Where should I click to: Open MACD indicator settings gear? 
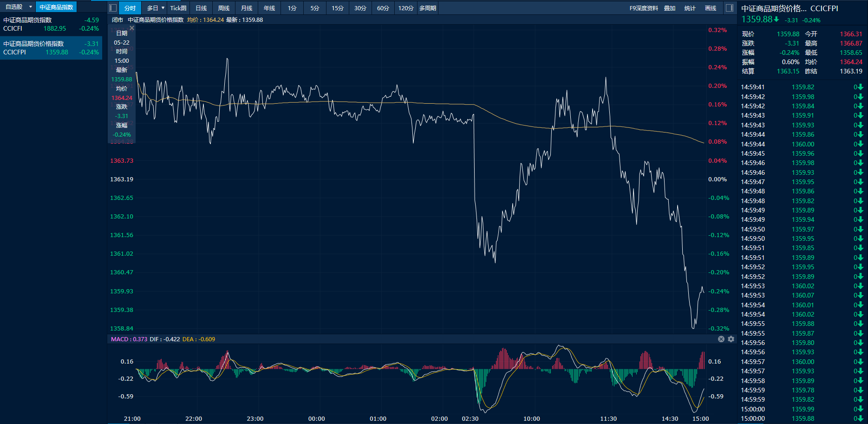point(731,339)
